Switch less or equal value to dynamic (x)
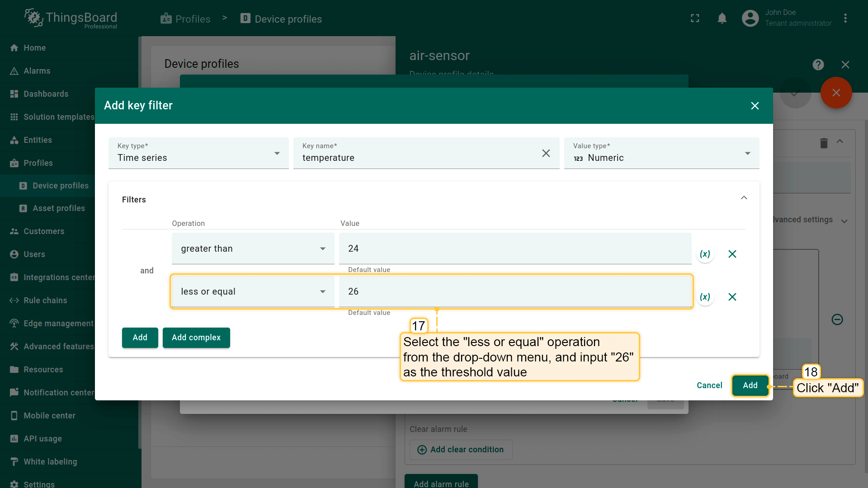This screenshot has width=868, height=488. 705,297
